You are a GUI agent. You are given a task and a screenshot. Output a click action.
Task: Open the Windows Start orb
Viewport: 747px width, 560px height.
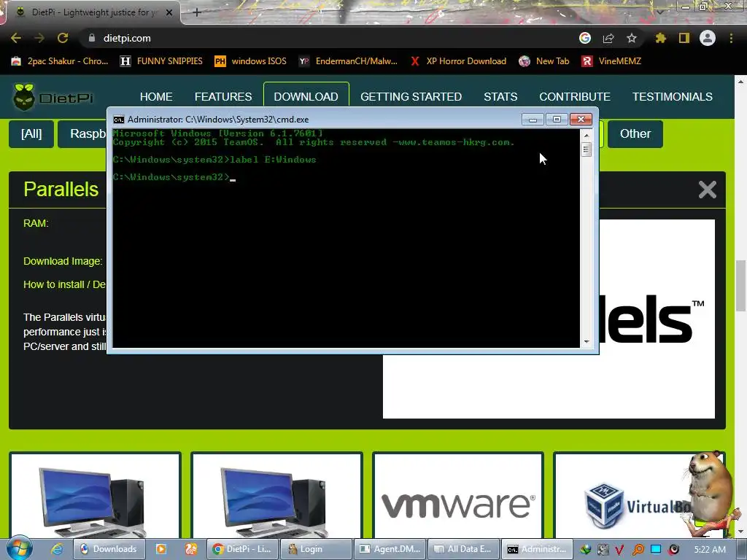18,548
